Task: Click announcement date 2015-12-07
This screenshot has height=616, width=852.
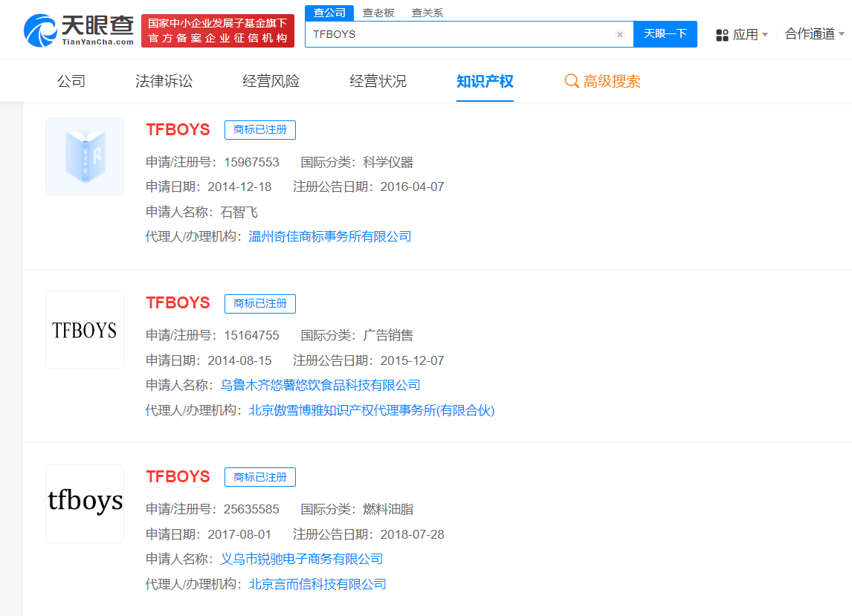Action: point(413,360)
